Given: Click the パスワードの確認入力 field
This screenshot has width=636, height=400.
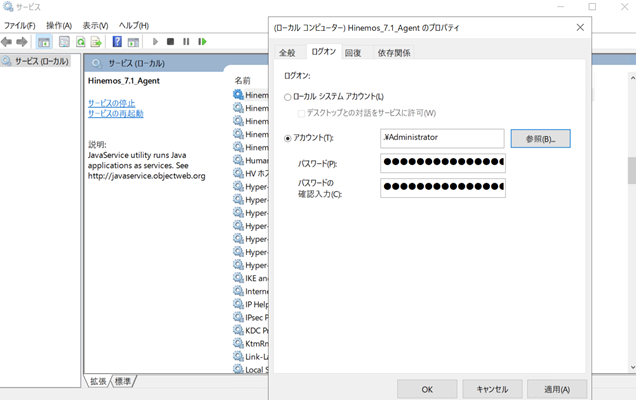Looking at the screenshot, I should (x=443, y=188).
